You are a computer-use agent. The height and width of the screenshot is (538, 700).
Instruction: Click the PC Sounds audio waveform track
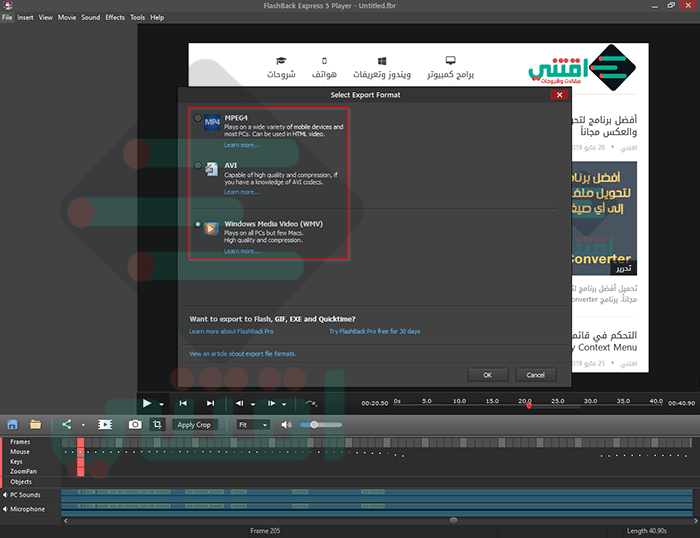tap(376, 495)
